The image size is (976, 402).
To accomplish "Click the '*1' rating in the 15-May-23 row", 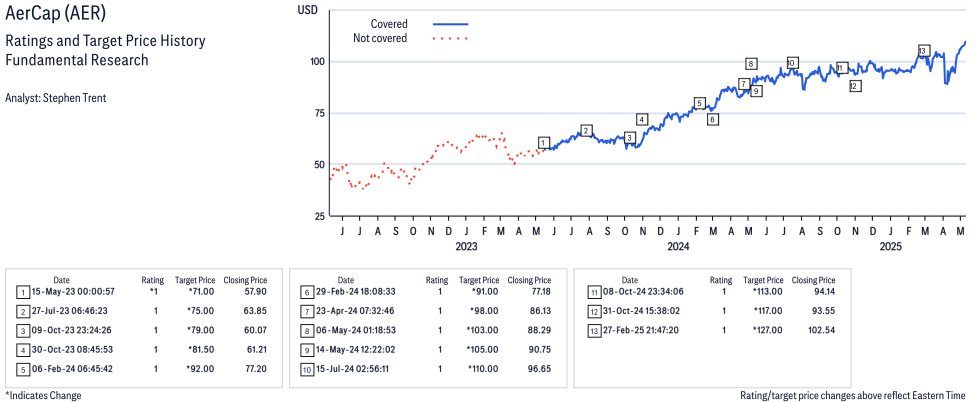I will [155, 291].
